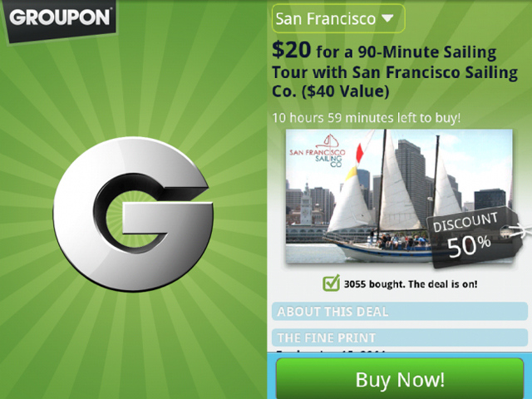Open the San Francisco city selector
Screen dimensions: 532x399
pyautogui.click(x=338, y=18)
